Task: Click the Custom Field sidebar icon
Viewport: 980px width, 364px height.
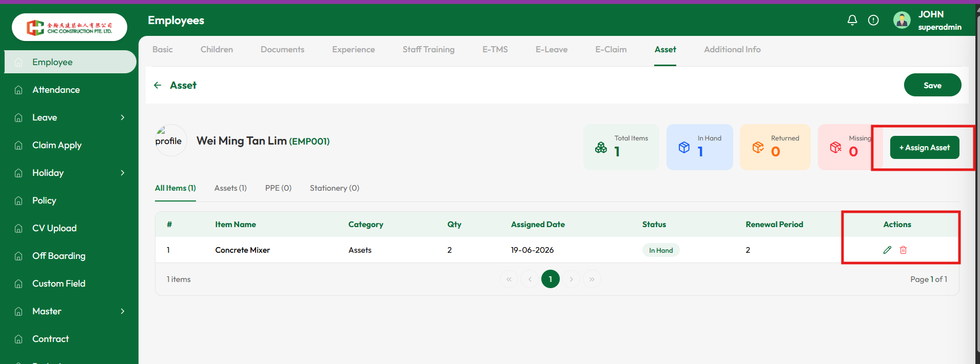Action: (x=18, y=284)
